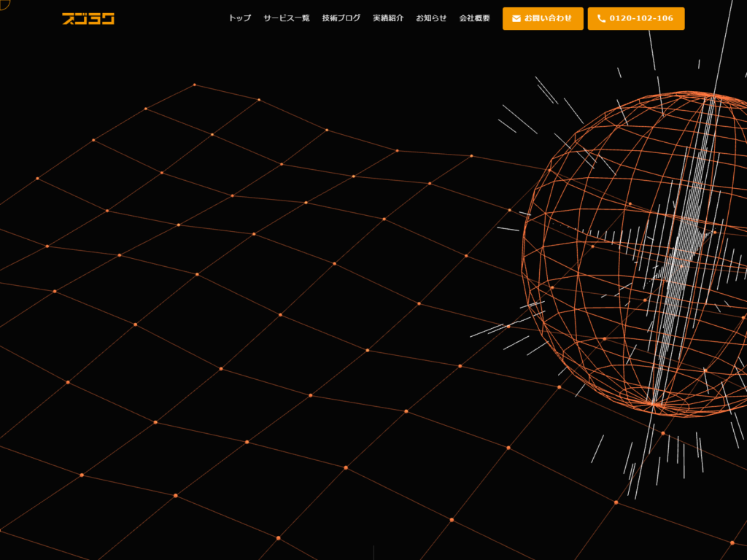Click the grid node at the far left edge
Image resolution: width=747 pixels, height=560 pixels.
(x=37, y=179)
